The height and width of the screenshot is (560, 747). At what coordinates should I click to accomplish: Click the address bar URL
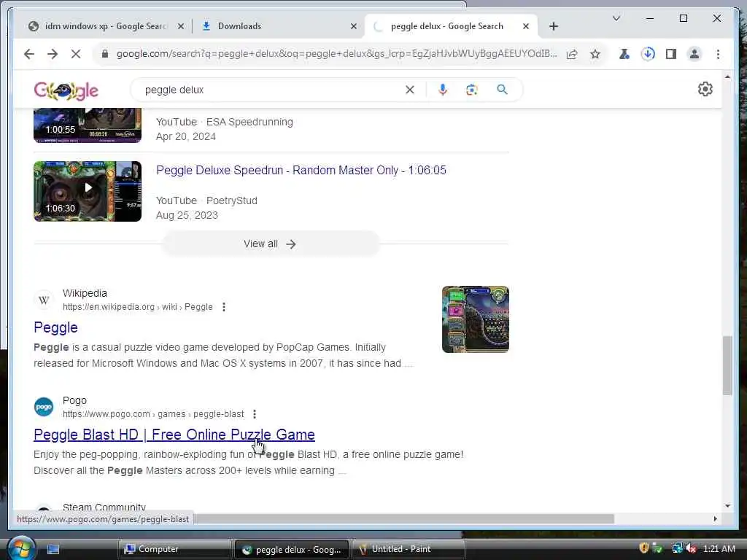pos(336,54)
